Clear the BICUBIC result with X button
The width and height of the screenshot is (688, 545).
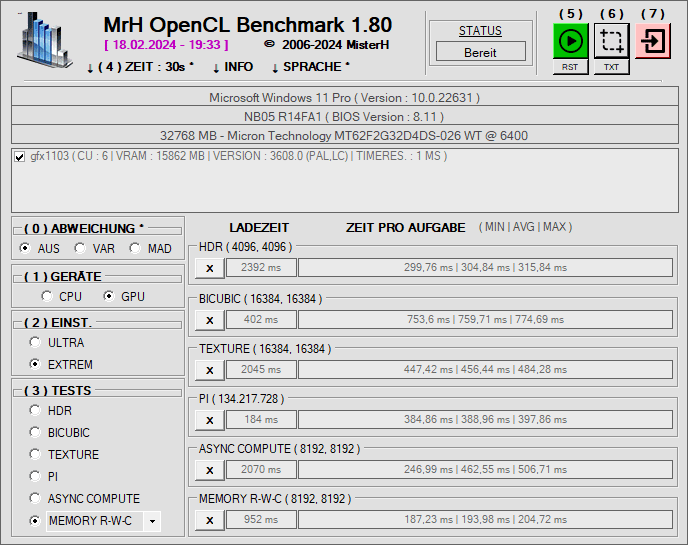pos(210,320)
